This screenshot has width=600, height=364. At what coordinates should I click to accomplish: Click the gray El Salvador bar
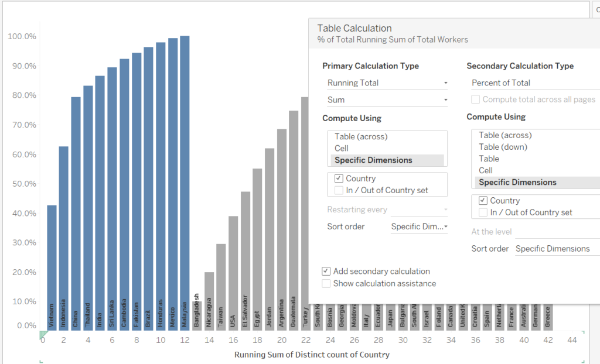point(246,261)
